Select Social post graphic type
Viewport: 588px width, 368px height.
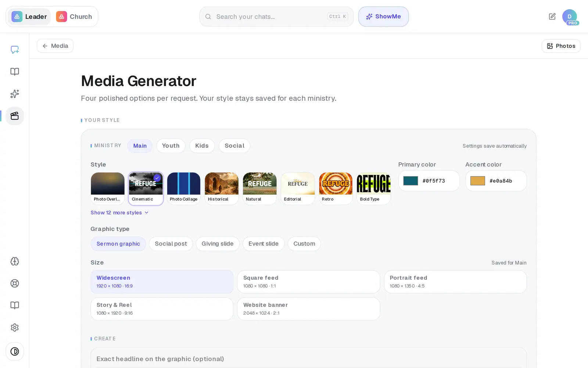(171, 244)
